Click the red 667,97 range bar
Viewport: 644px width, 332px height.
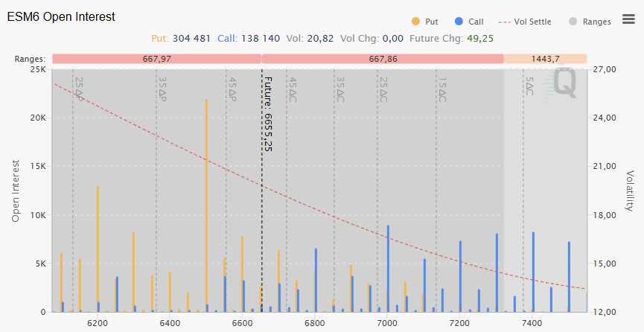pyautogui.click(x=156, y=59)
